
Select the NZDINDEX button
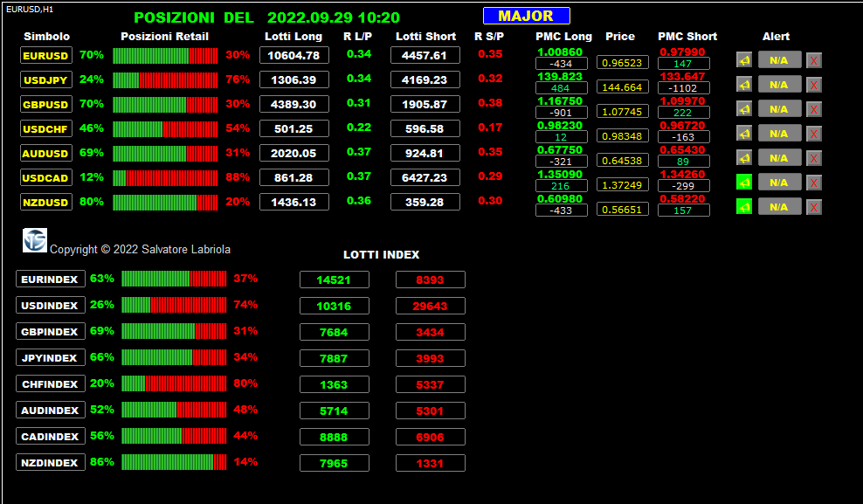point(50,462)
